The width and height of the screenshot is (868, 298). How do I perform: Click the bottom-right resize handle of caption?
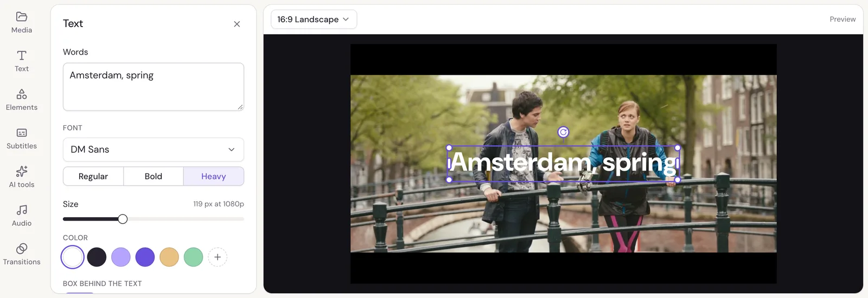[678, 180]
